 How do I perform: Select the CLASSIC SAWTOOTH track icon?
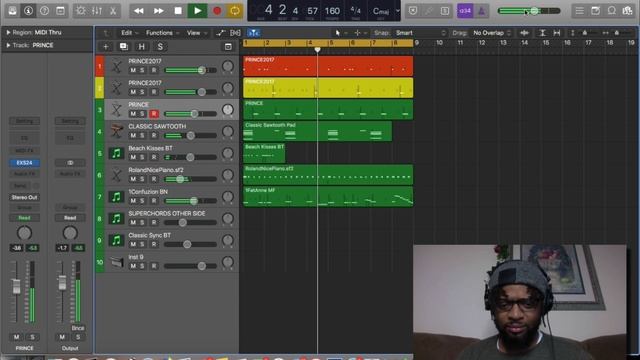116,131
